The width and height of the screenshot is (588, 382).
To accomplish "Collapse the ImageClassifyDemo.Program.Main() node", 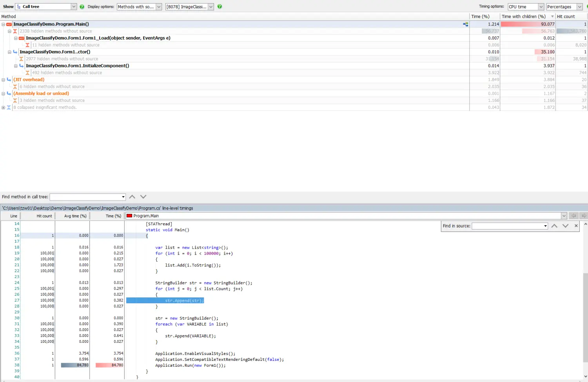I will pos(3,24).
